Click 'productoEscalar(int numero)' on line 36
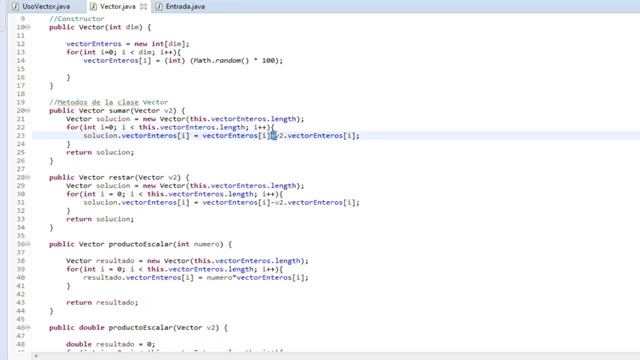640x360 pixels. coord(166,244)
